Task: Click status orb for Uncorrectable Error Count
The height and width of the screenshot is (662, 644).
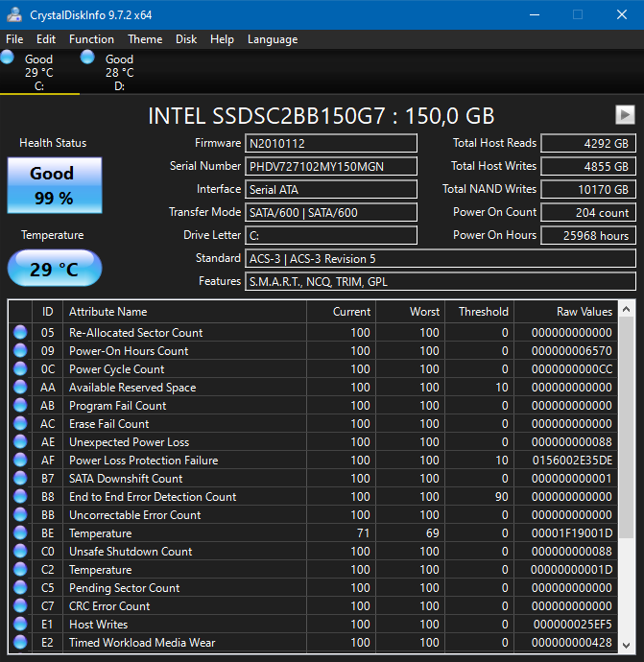Action: (x=20, y=514)
